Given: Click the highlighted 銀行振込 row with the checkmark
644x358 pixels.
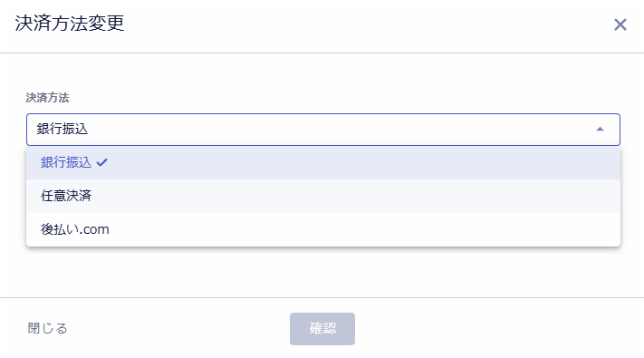Looking at the screenshot, I should click(x=323, y=163).
